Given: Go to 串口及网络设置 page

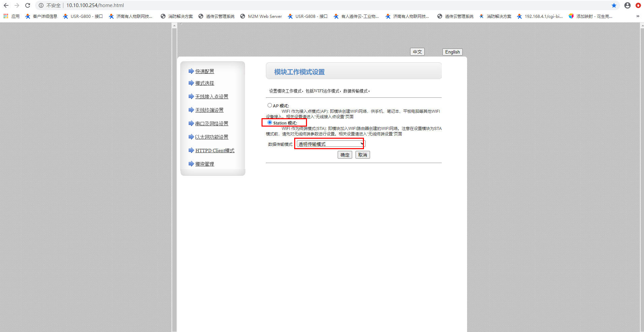Looking at the screenshot, I should (x=212, y=124).
